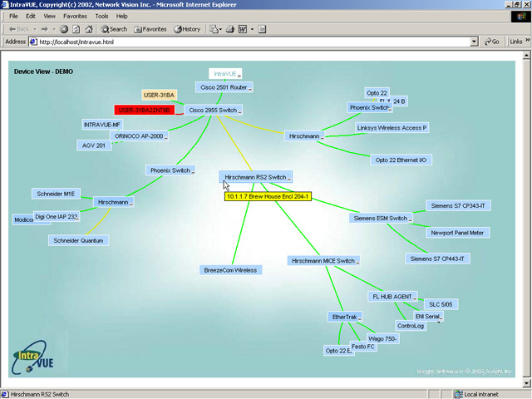Collapse the EtherTrak node
The height and width of the screenshot is (399, 532).
pyautogui.click(x=359, y=318)
